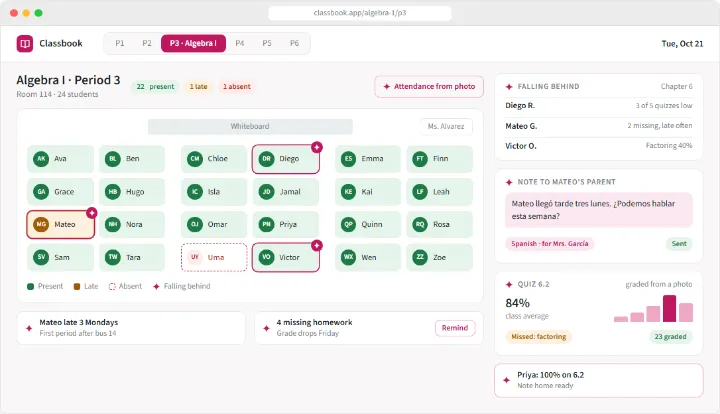Select Ben's BL avatar

[x=112, y=159]
